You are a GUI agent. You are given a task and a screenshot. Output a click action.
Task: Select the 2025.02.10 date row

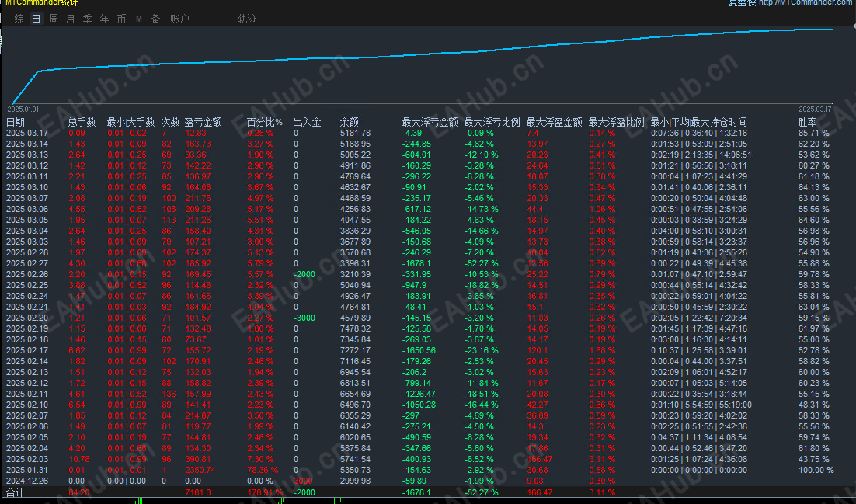point(26,405)
